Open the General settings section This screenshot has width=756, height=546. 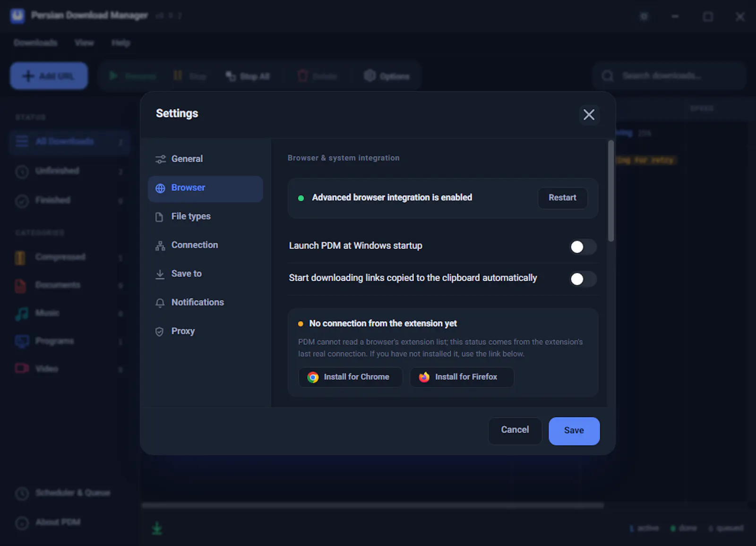[x=205, y=159]
